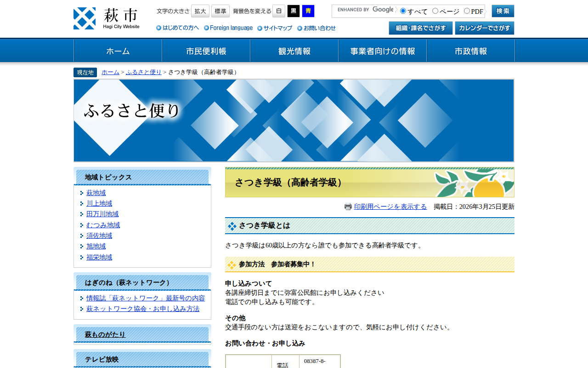Click the 地域トピックス sidebar heading
Viewport: 588px width, 368px height.
point(142,177)
